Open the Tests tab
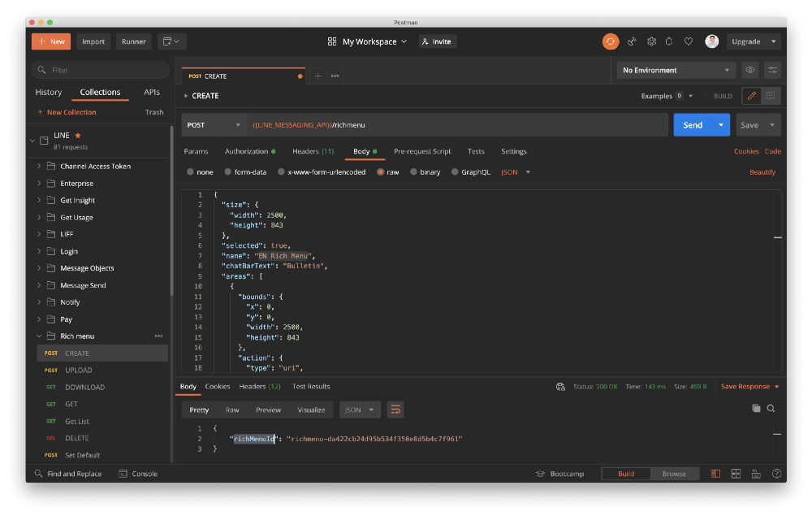Image resolution: width=812 pixels, height=516 pixels. (476, 151)
